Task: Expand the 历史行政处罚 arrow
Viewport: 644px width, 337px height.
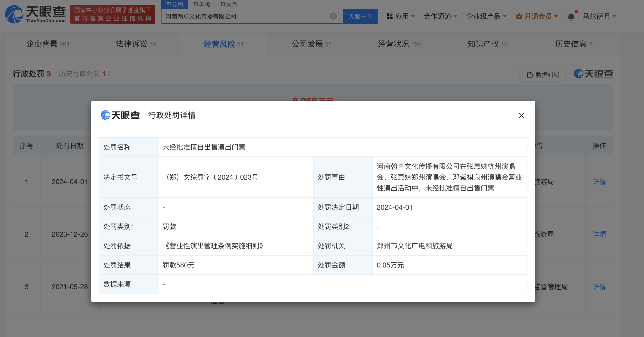Action: coord(109,74)
